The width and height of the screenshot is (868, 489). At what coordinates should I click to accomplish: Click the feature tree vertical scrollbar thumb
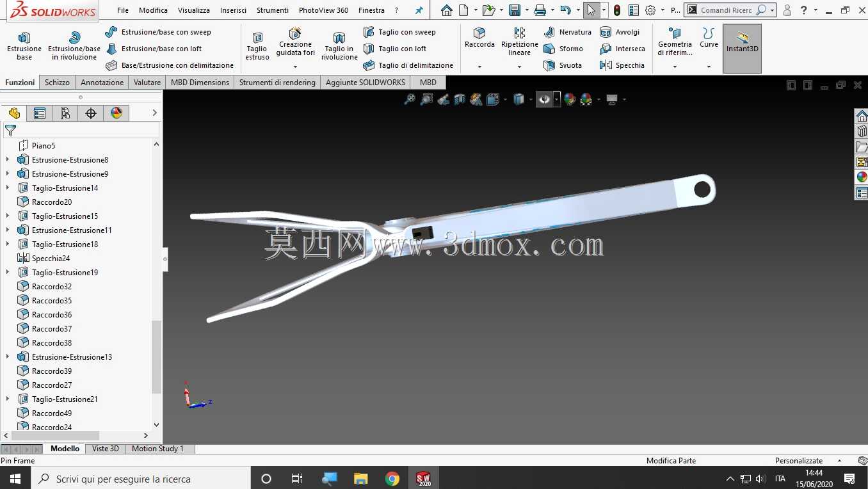pyautogui.click(x=157, y=357)
